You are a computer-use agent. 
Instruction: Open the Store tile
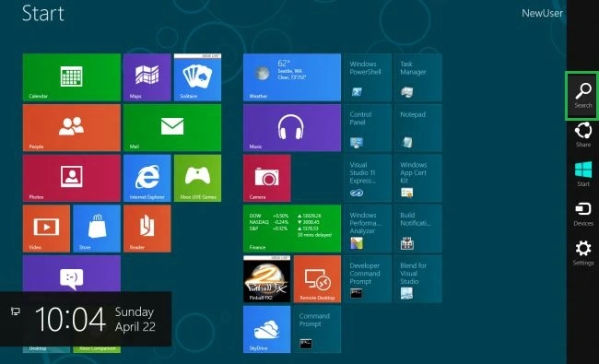point(97,229)
